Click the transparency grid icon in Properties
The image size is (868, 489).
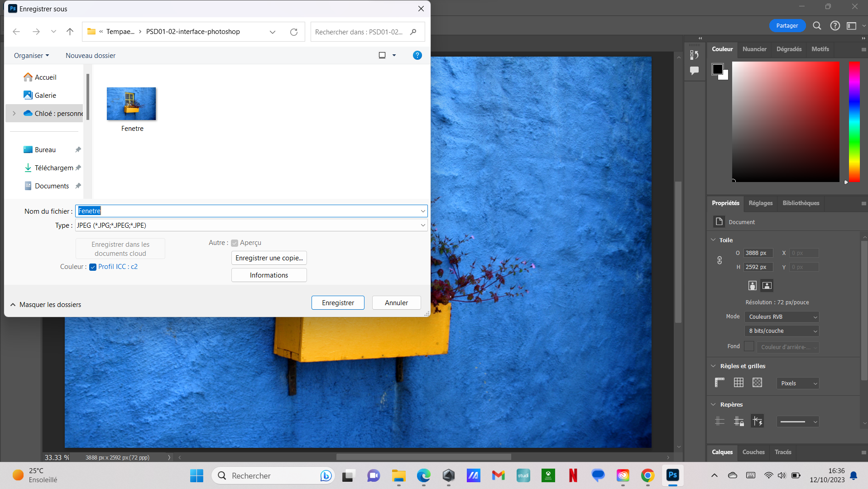tap(757, 383)
